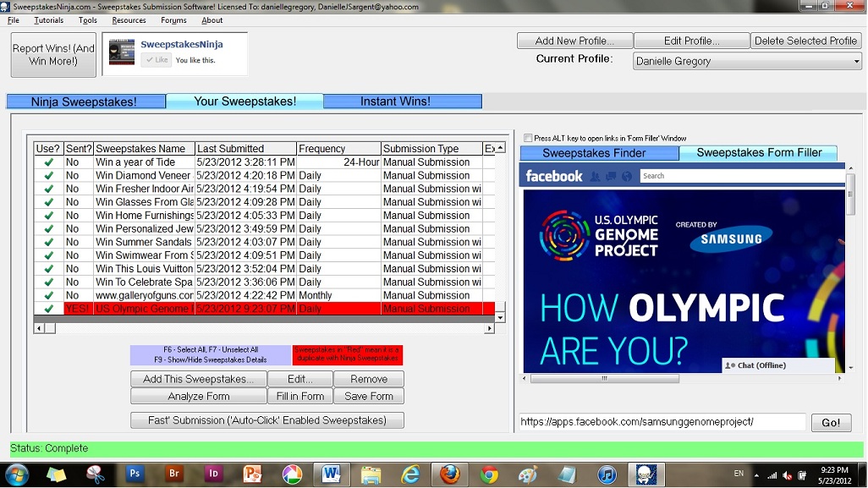Open the Tutorials menu
This screenshot has height=488, width=868.
pyautogui.click(x=49, y=20)
